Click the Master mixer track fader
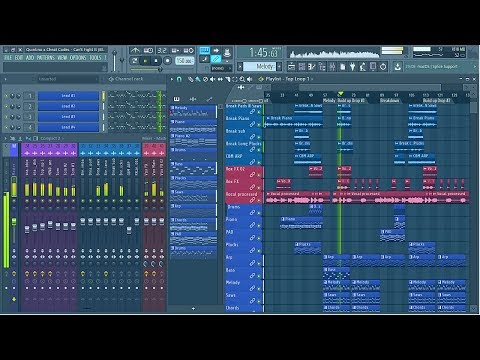The height and width of the screenshot is (360, 480). pos(14,223)
